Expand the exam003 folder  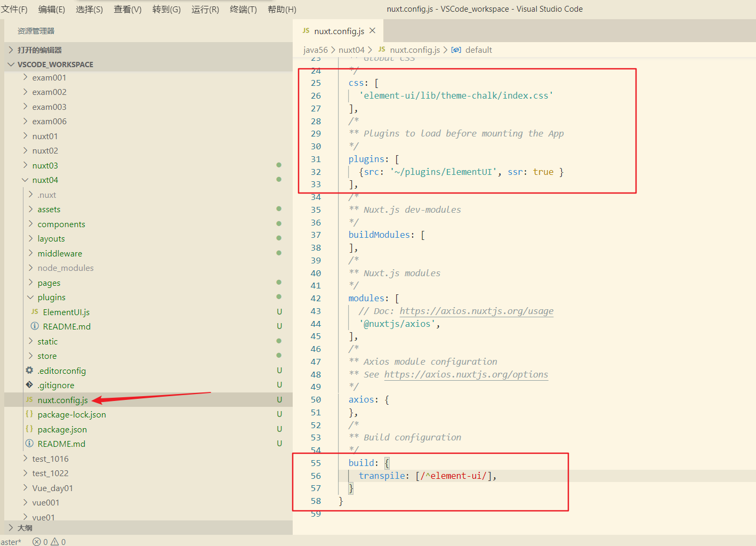click(25, 107)
